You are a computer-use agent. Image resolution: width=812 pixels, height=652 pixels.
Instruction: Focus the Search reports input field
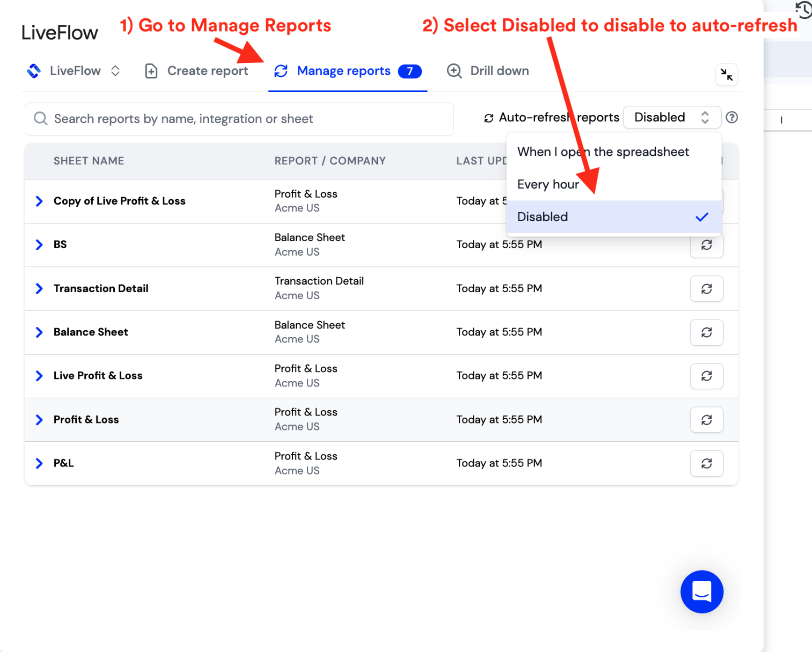pos(239,119)
